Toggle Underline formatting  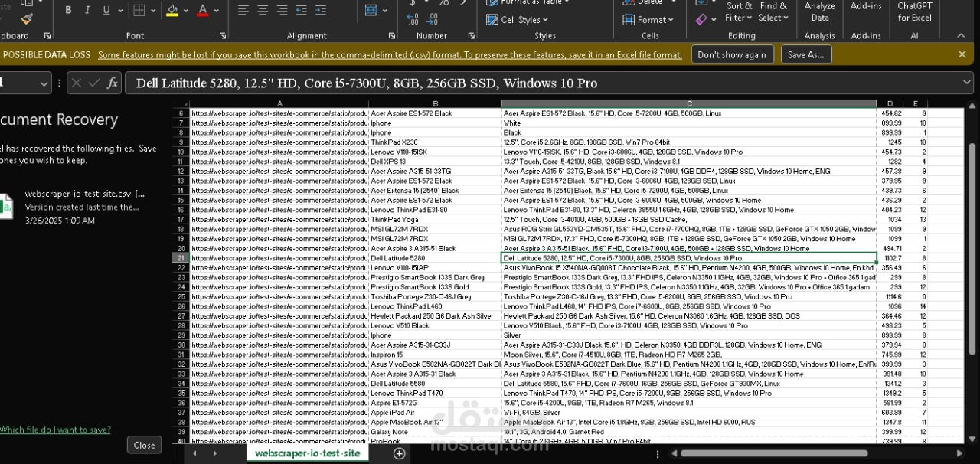(x=106, y=11)
